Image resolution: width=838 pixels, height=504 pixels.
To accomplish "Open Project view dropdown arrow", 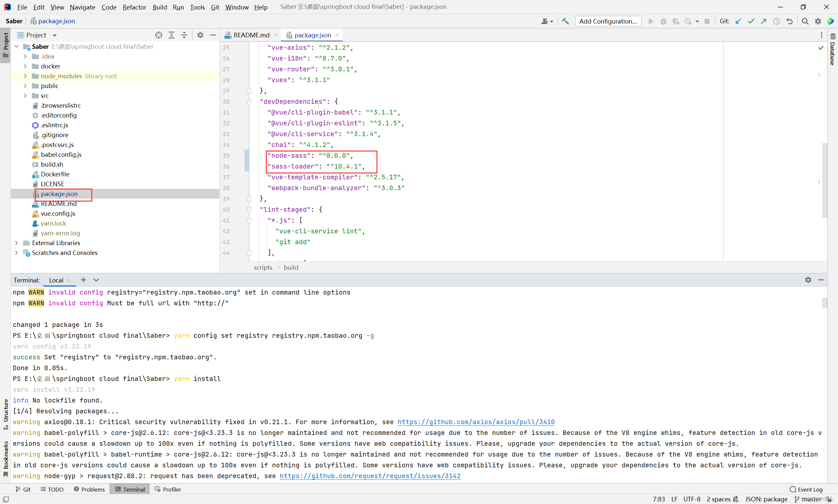I will [54, 35].
